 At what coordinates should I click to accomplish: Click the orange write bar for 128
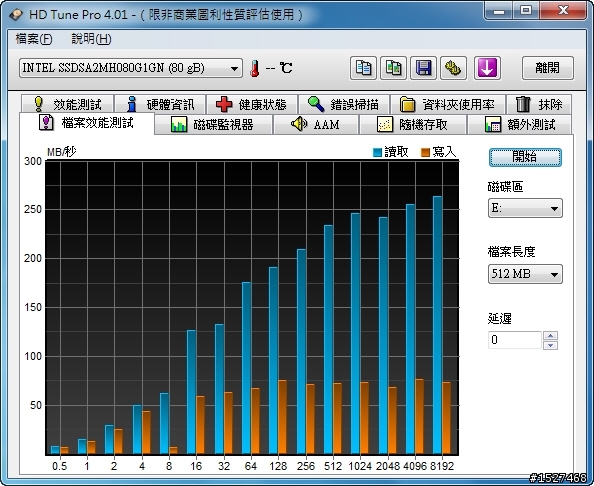coord(283,417)
